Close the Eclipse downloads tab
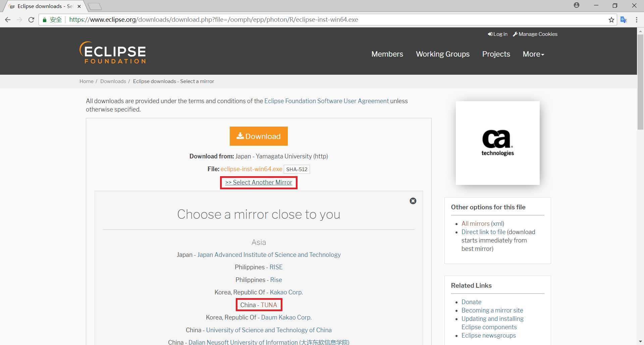This screenshot has width=644, height=345. click(79, 6)
